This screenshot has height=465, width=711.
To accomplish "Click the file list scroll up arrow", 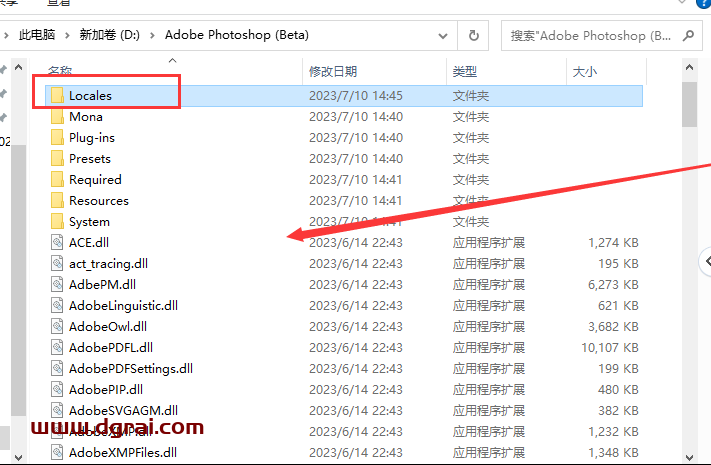I will 689,68.
